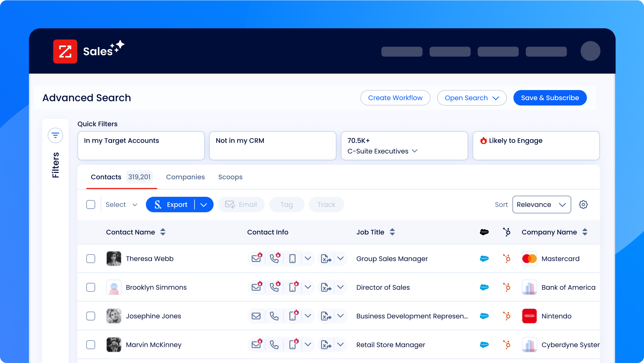
Task: Click Salesforce icon in Josephine Jones row
Action: tap(484, 316)
